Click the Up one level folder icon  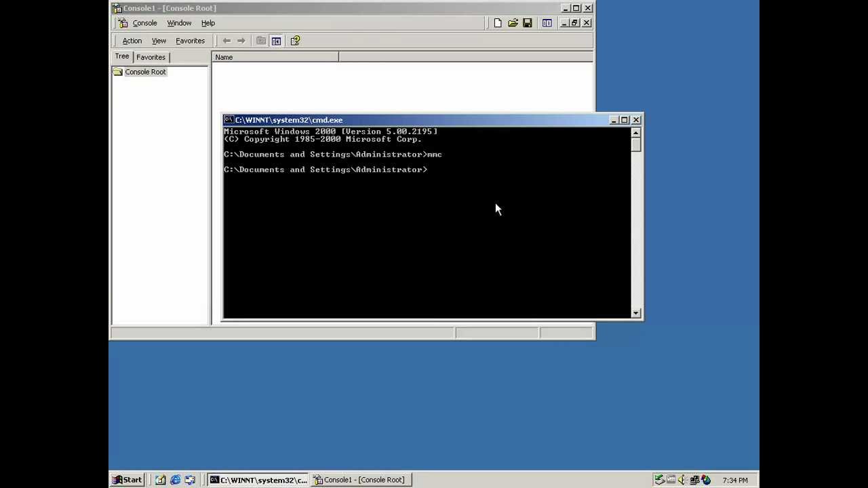click(x=261, y=41)
